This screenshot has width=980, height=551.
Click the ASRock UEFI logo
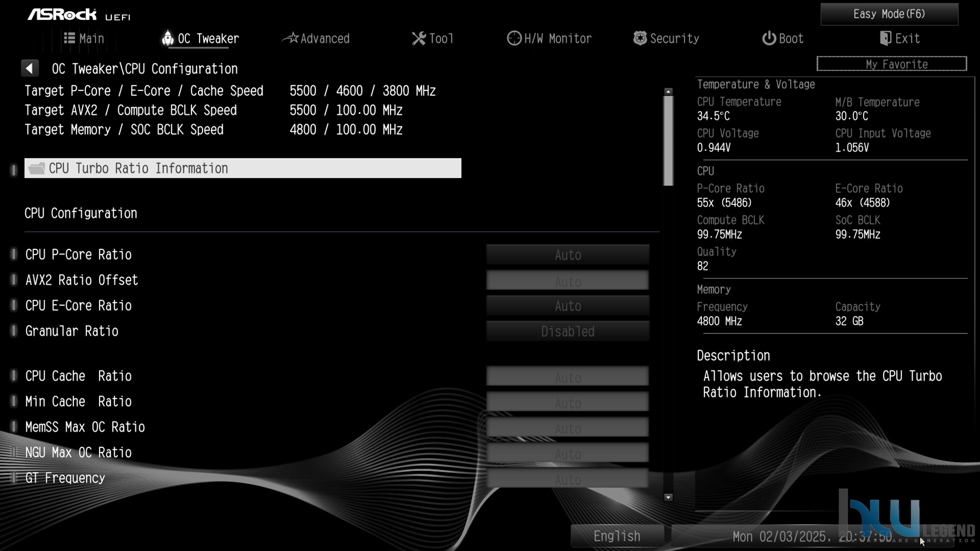(79, 15)
